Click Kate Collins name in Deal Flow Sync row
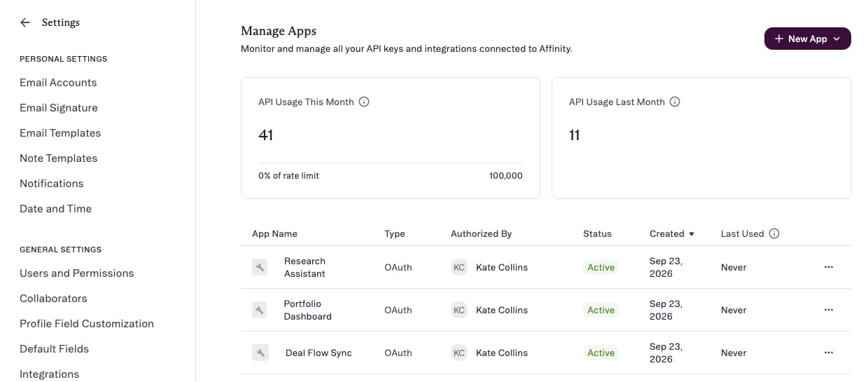The height and width of the screenshot is (382, 868). (502, 353)
